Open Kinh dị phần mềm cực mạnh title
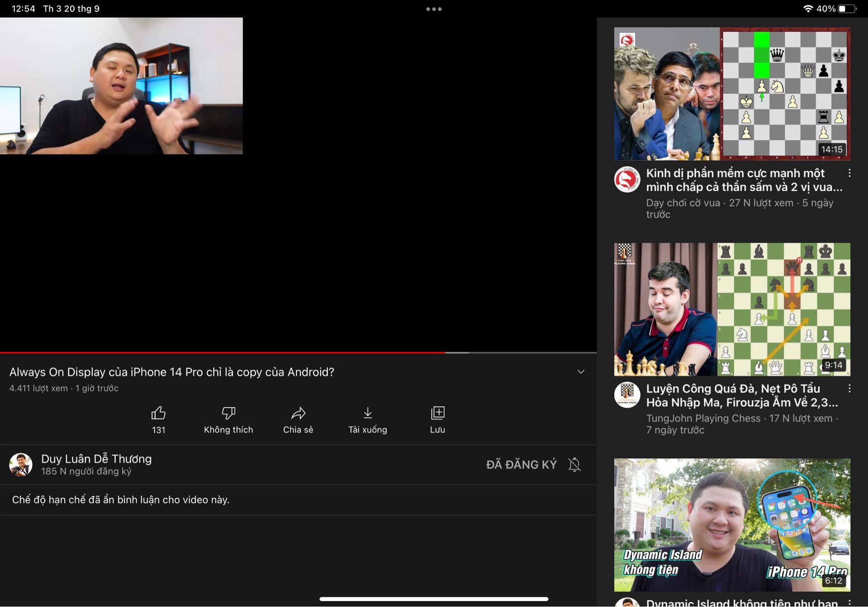The width and height of the screenshot is (868, 607). 744,180
